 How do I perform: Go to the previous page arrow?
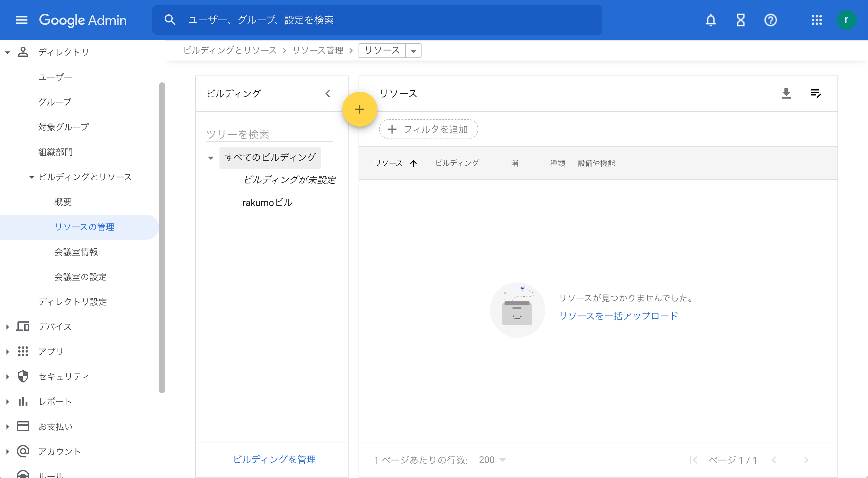click(774, 460)
